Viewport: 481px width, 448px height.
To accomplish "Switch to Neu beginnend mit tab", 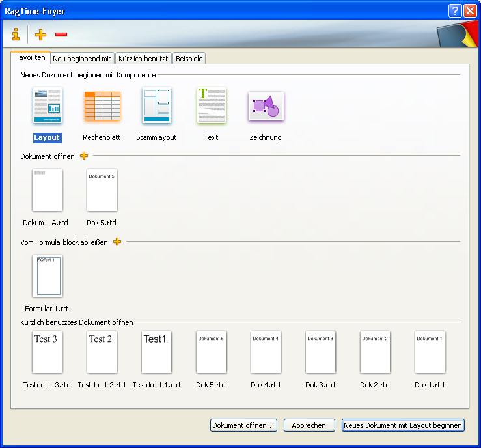I will pyautogui.click(x=82, y=59).
